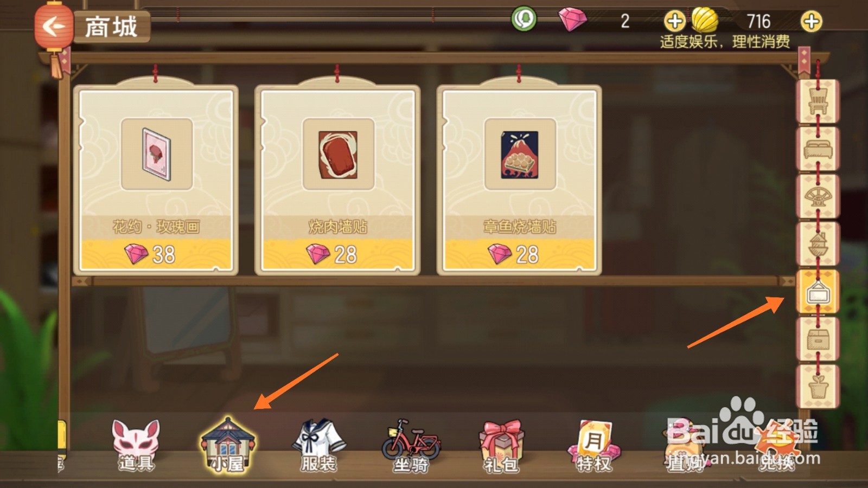The width and height of the screenshot is (868, 488).
Task: Add more pink diamonds with plus icon
Action: pyautogui.click(x=674, y=22)
